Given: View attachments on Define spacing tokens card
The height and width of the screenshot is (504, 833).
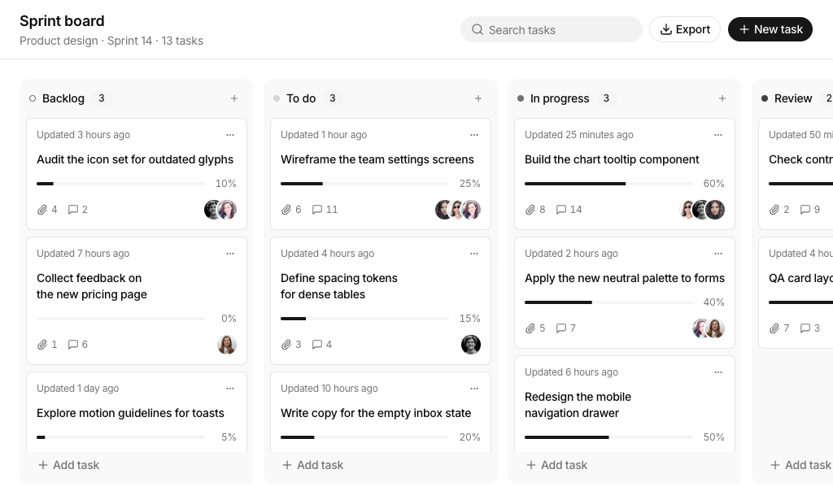Looking at the screenshot, I should pos(291,345).
